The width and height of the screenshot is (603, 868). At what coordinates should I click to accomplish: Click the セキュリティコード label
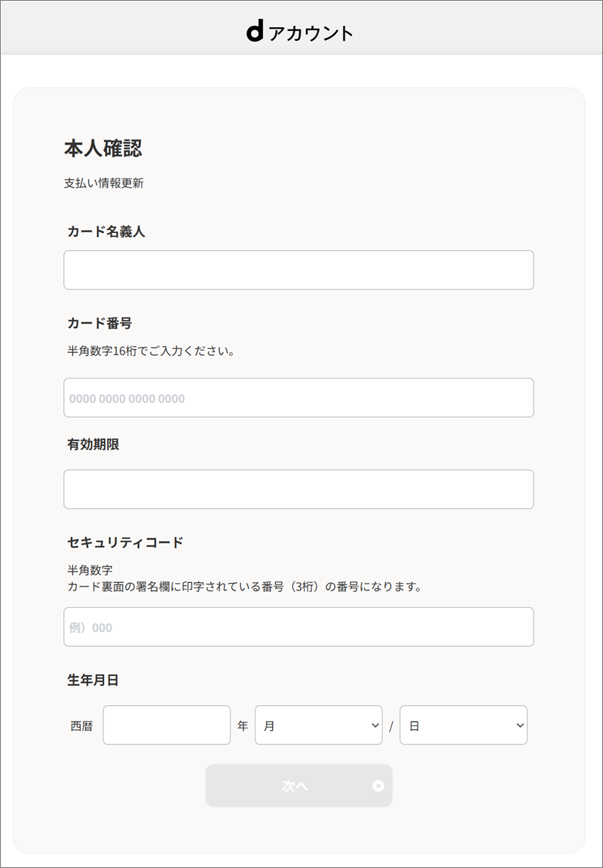pos(125,542)
